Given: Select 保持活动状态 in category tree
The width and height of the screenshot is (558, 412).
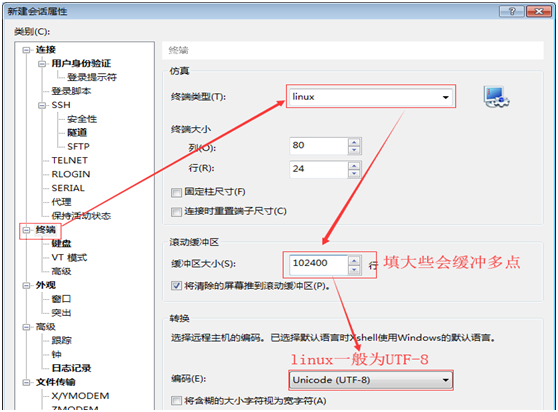Looking at the screenshot, I should point(81,216).
